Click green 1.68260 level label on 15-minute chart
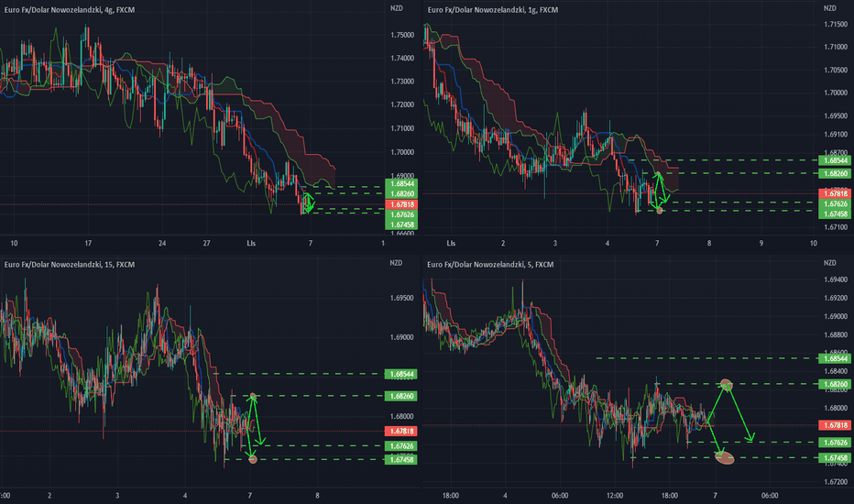Screen dimensions: 854x504 coord(401,396)
